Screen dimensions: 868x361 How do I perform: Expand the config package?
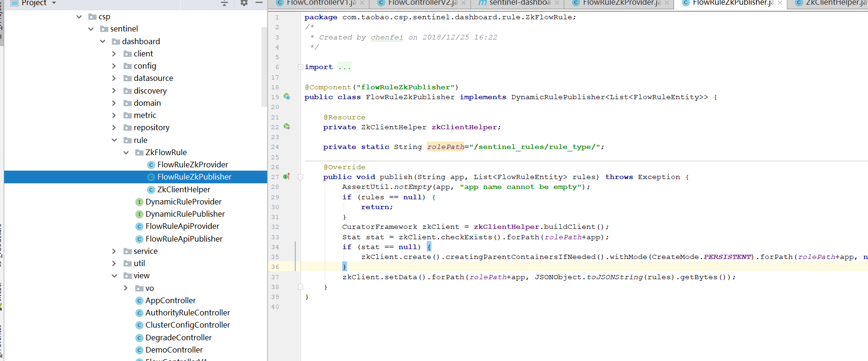point(114,66)
